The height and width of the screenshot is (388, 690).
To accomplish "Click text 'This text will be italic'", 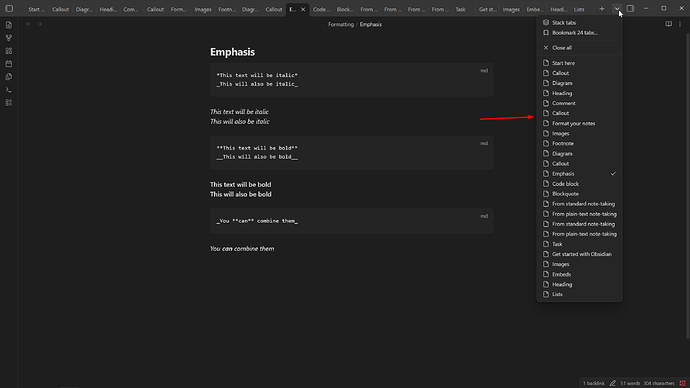I will [x=239, y=112].
